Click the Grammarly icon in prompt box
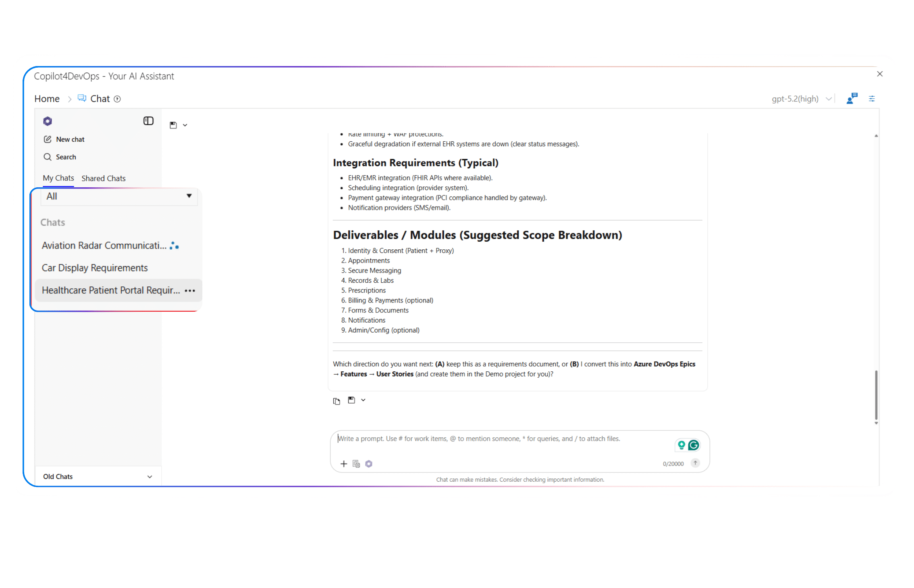This screenshot has height=588, width=914. [694, 445]
